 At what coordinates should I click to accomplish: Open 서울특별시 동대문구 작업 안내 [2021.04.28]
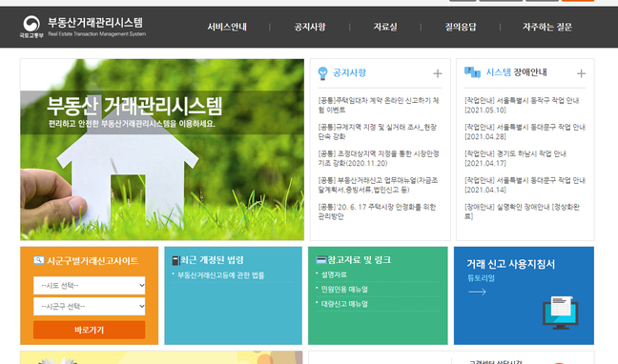pos(525,131)
